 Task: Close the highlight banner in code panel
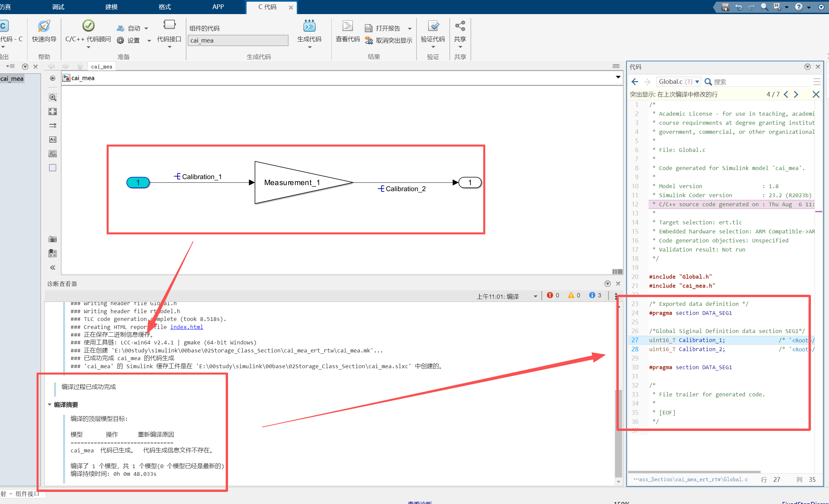pos(816,94)
